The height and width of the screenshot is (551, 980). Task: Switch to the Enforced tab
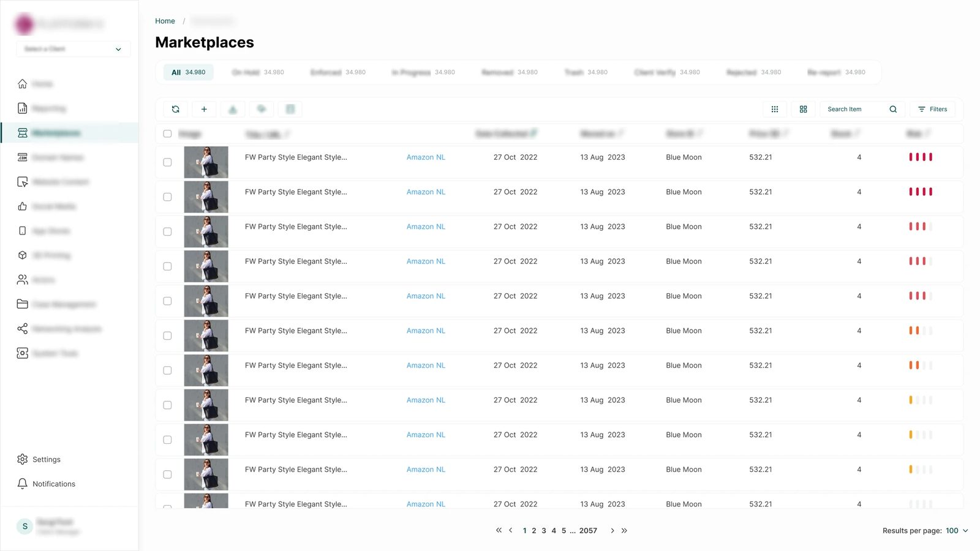pos(338,72)
